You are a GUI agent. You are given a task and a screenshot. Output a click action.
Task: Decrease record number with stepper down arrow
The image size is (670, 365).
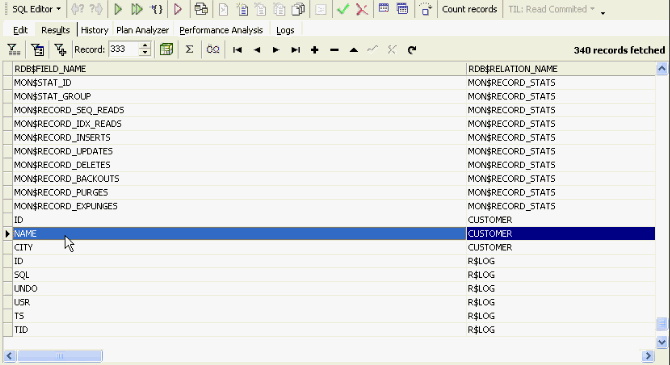(145, 53)
